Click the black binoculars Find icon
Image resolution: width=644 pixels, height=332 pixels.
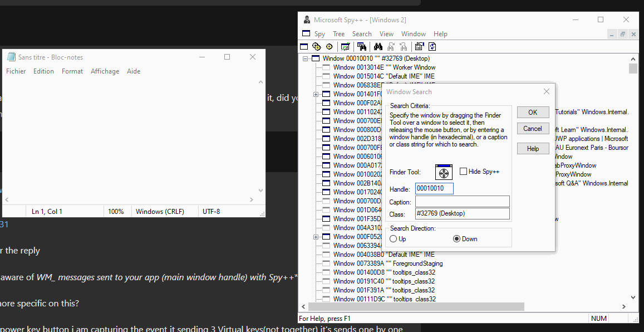[x=378, y=46]
